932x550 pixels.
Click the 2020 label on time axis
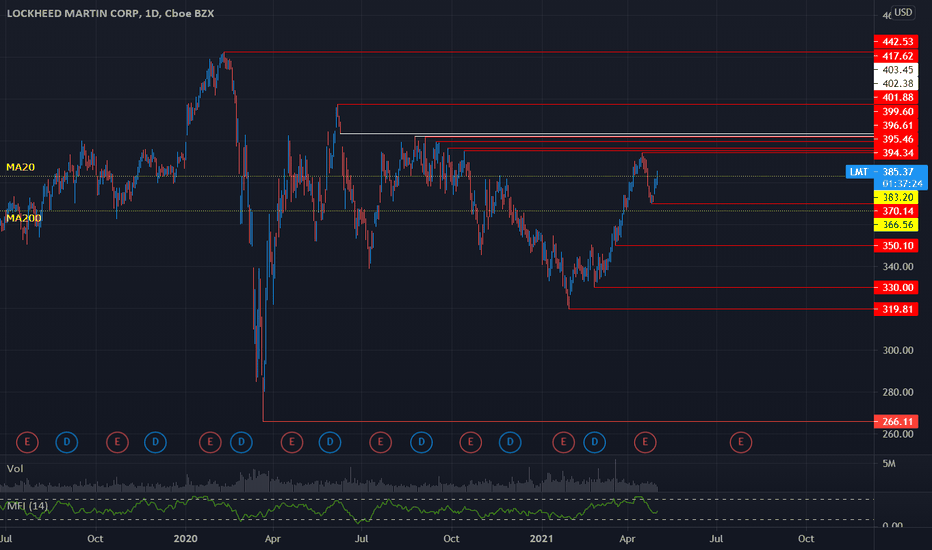185,539
